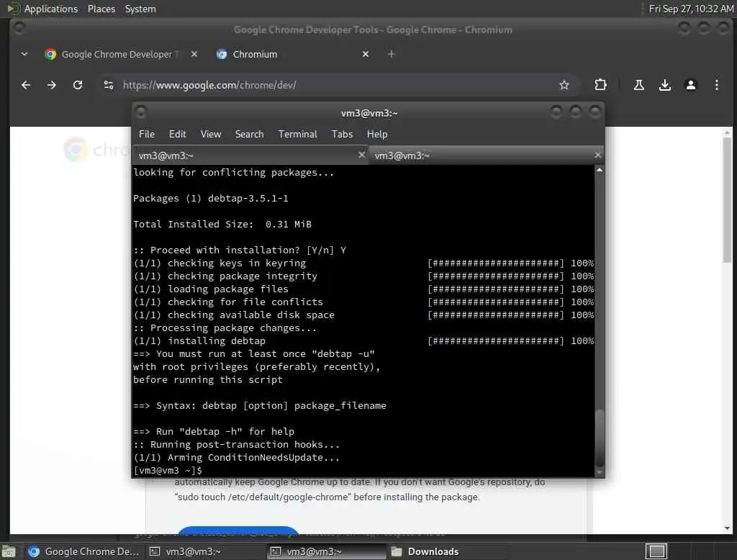Click terminal scrollbar thumb

pos(600,438)
